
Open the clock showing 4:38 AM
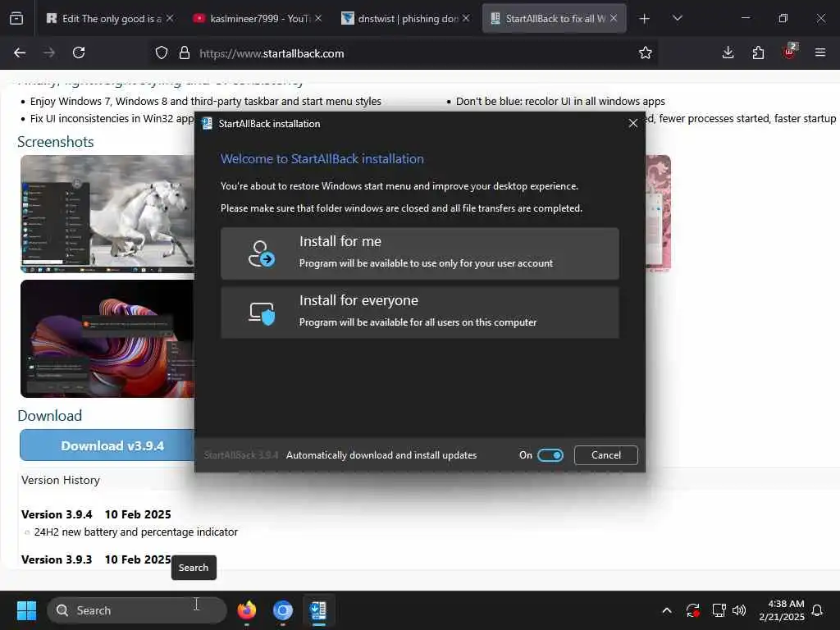pyautogui.click(x=782, y=610)
